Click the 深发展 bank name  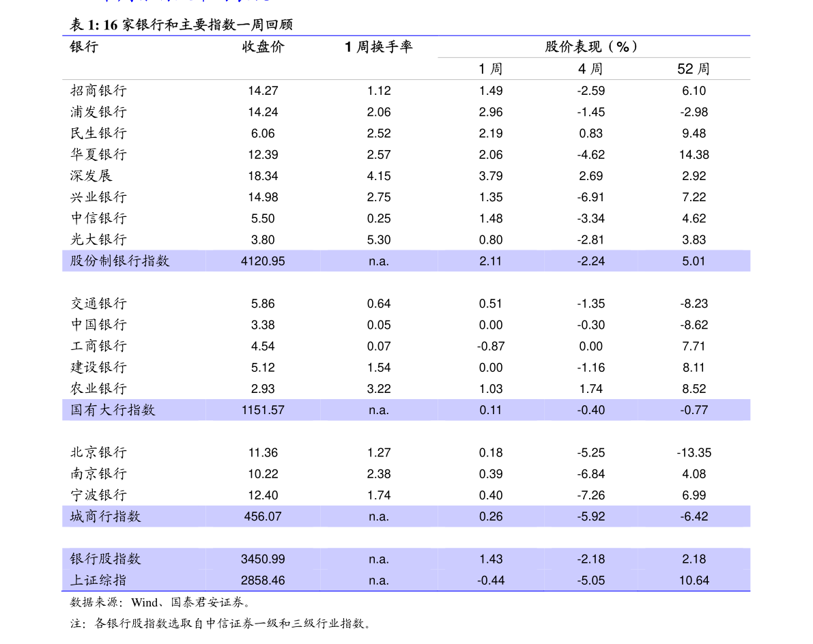[91, 175]
